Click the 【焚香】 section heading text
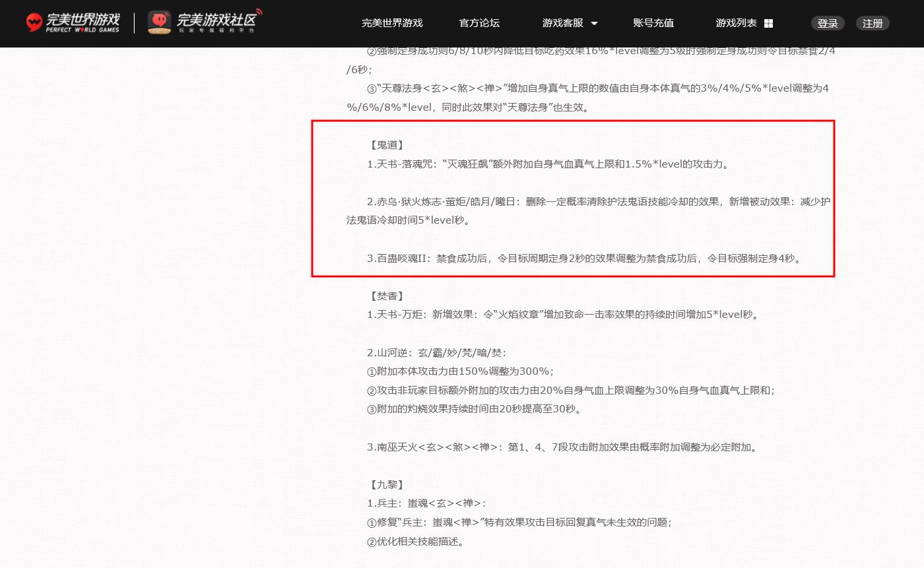 [x=387, y=296]
